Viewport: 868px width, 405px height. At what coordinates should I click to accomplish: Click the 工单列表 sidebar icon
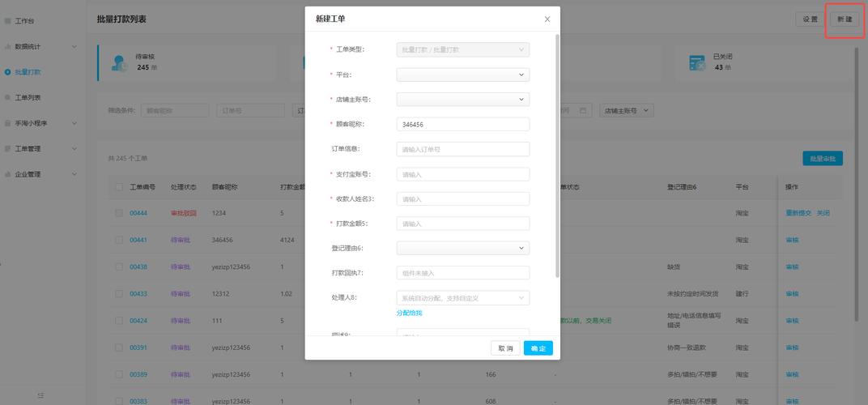tap(8, 97)
